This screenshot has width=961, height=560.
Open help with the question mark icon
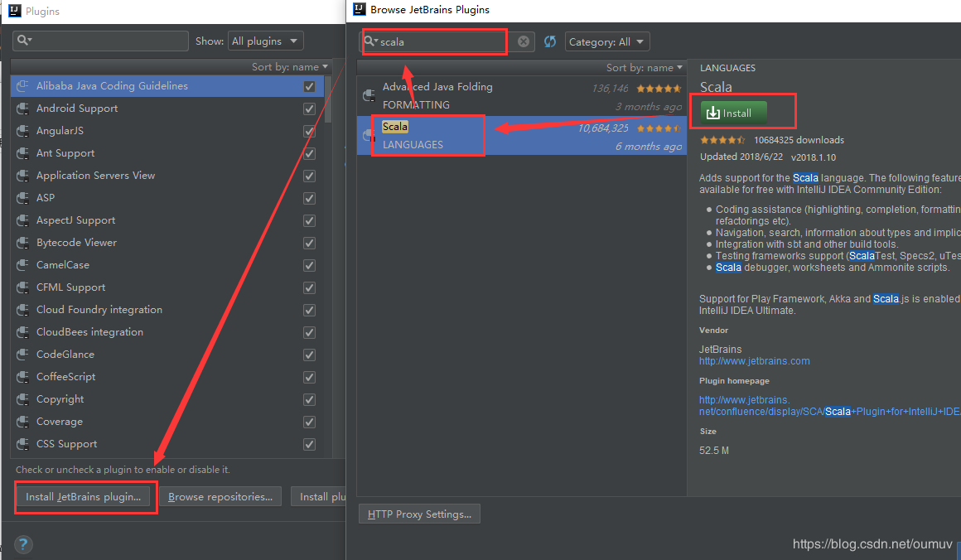[x=22, y=544]
